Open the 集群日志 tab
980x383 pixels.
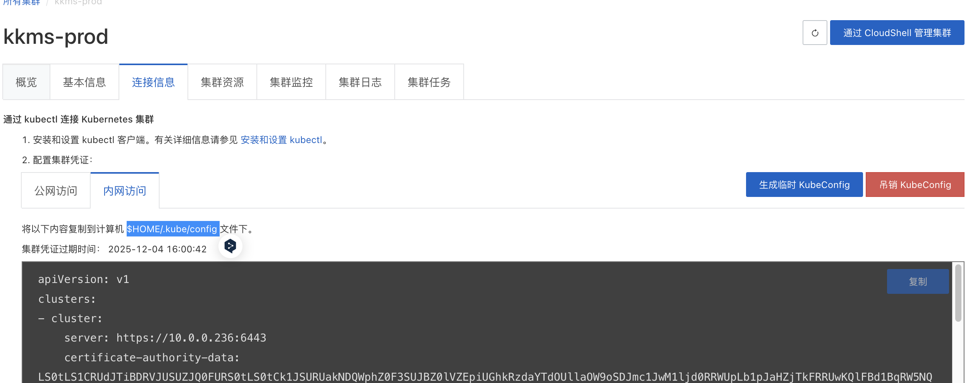point(360,82)
